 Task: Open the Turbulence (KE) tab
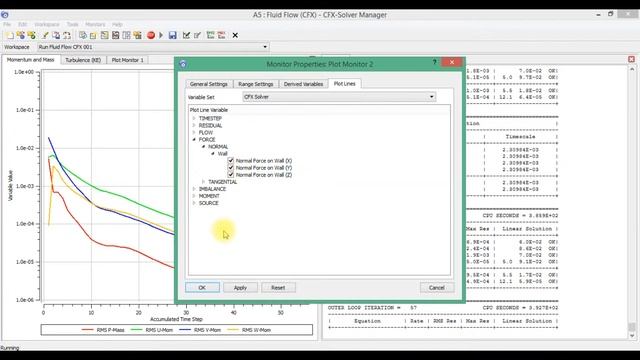click(83, 60)
